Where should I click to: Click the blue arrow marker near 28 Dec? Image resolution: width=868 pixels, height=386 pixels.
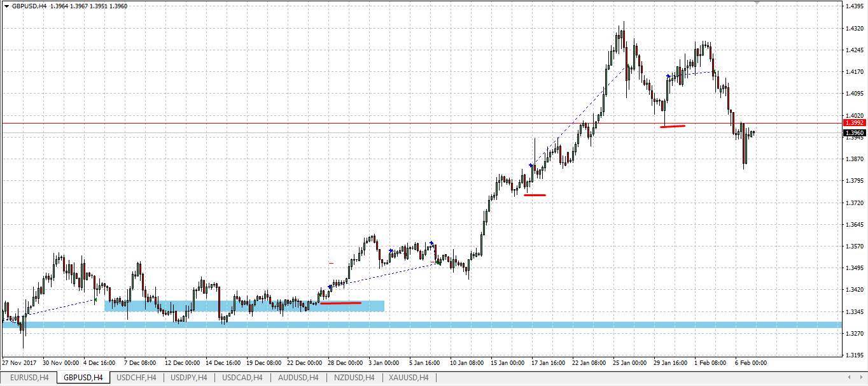click(x=330, y=287)
